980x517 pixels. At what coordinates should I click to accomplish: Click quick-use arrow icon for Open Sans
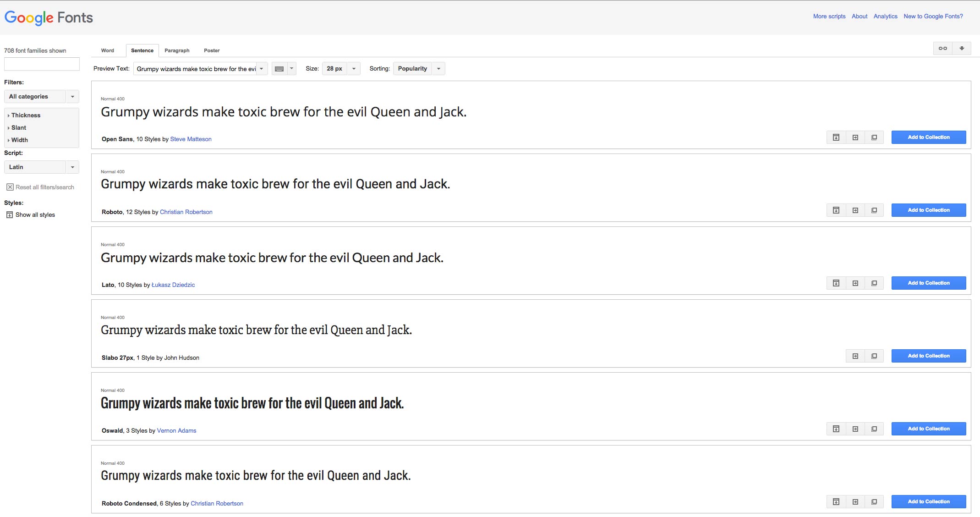coord(855,137)
